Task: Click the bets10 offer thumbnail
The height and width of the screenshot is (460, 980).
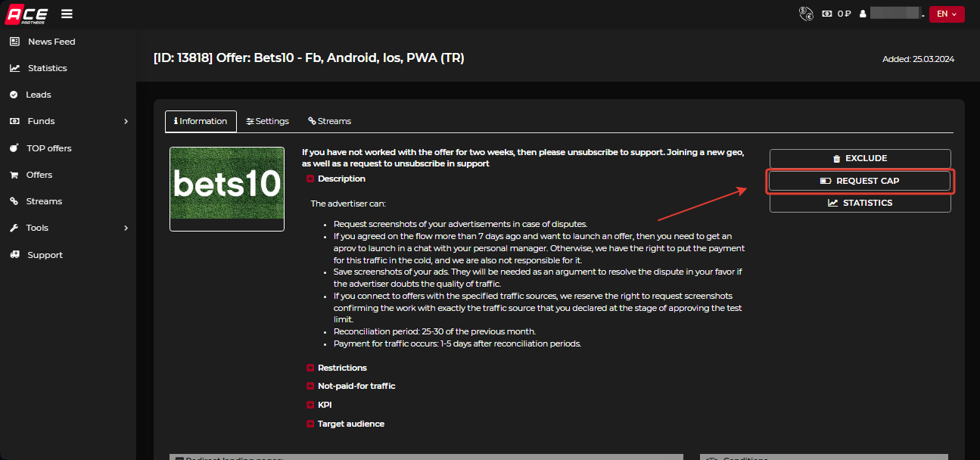Action: [227, 188]
